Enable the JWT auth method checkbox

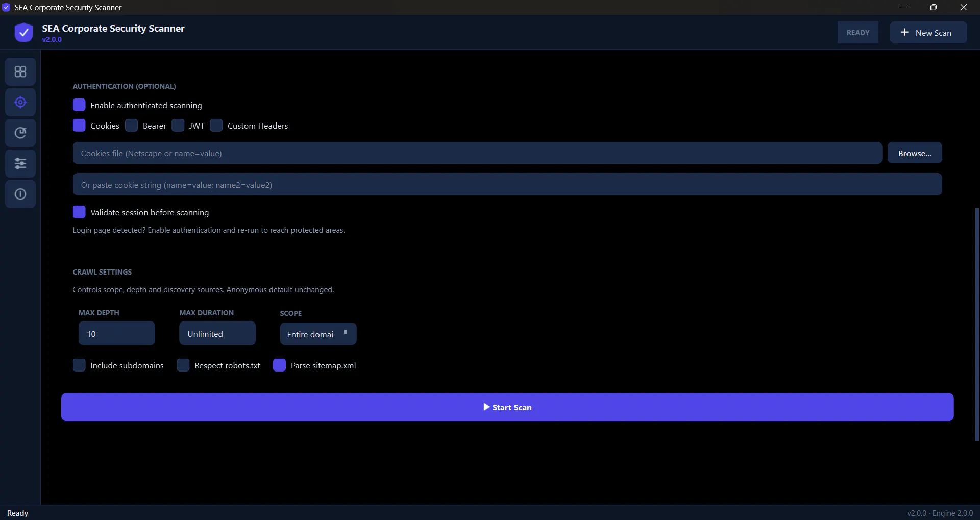point(178,126)
